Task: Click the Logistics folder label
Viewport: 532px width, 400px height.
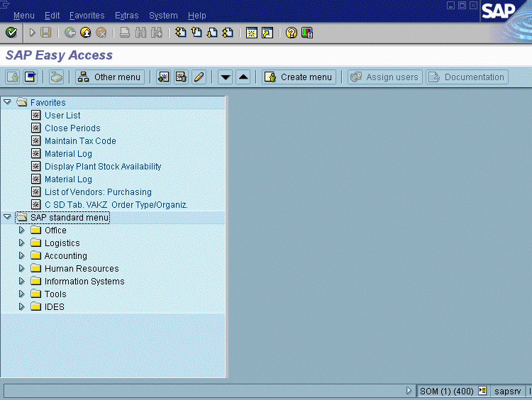Action: 62,243
